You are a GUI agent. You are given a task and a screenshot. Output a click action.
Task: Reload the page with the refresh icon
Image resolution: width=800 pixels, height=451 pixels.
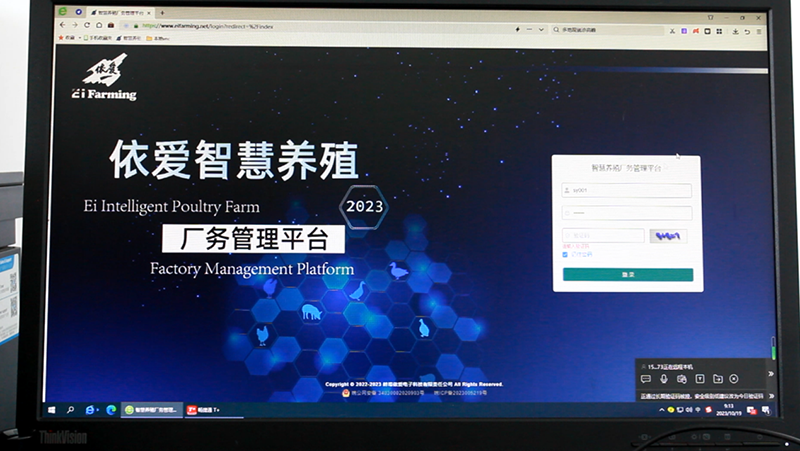click(x=87, y=25)
